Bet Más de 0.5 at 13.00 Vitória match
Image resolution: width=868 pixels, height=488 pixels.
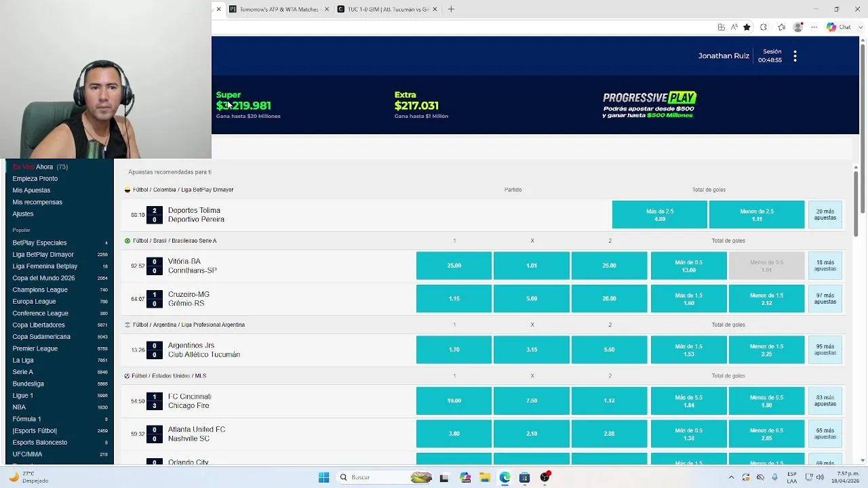tap(688, 266)
